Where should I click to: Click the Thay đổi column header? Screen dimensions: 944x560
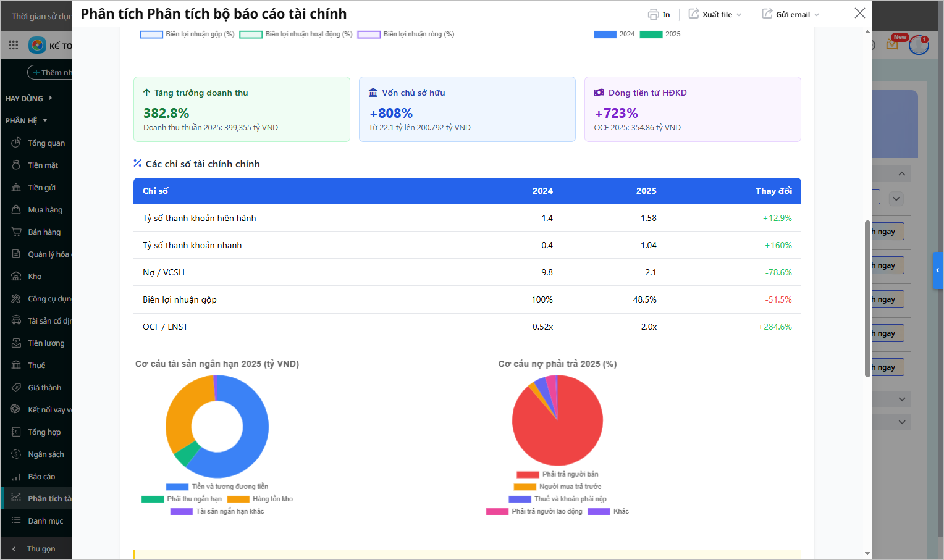773,191
